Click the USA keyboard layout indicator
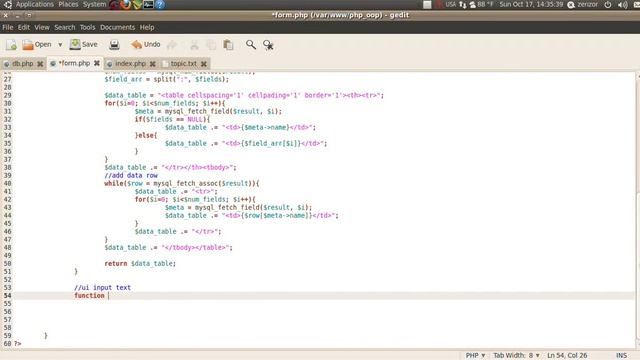640x360 pixels. point(450,4)
